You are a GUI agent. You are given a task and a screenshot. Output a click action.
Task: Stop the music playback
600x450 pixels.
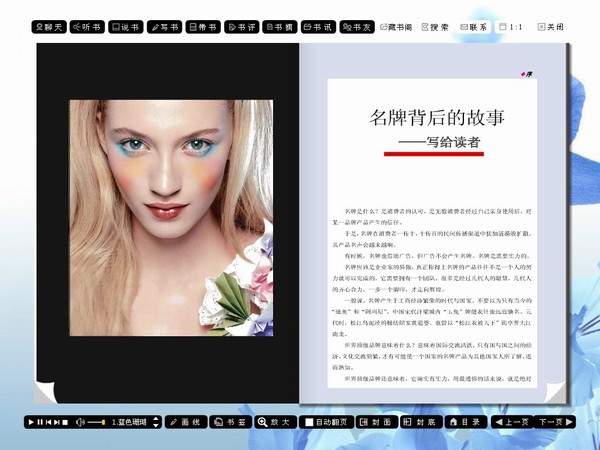point(65,422)
